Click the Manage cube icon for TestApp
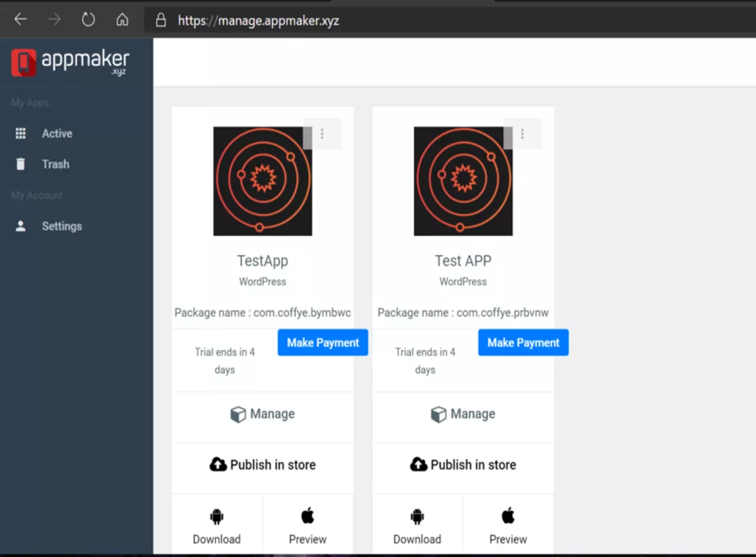This screenshot has height=557, width=756. (x=238, y=414)
